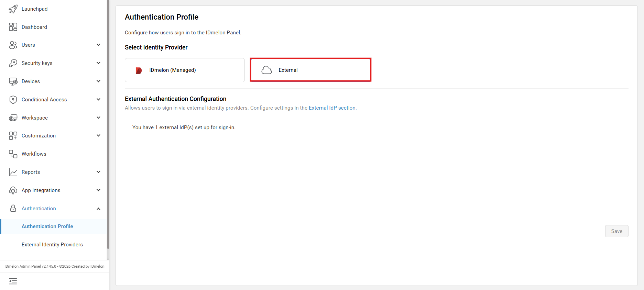Click 'Configure how users sign in' description text
The height and width of the screenshot is (290, 644).
point(183,33)
